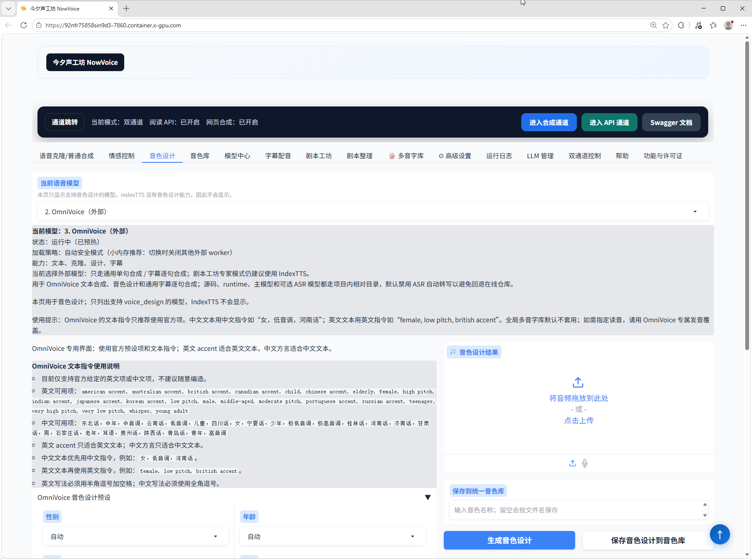Switch to the 语音克隆/普通合成 tab
This screenshot has width=752, height=560.
tap(67, 156)
